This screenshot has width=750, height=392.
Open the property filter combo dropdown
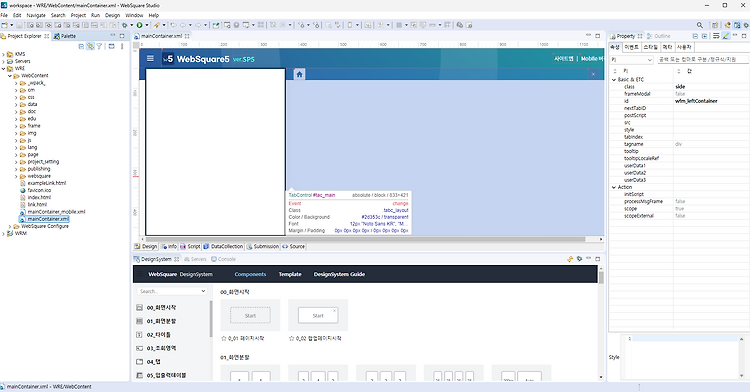click(650, 60)
